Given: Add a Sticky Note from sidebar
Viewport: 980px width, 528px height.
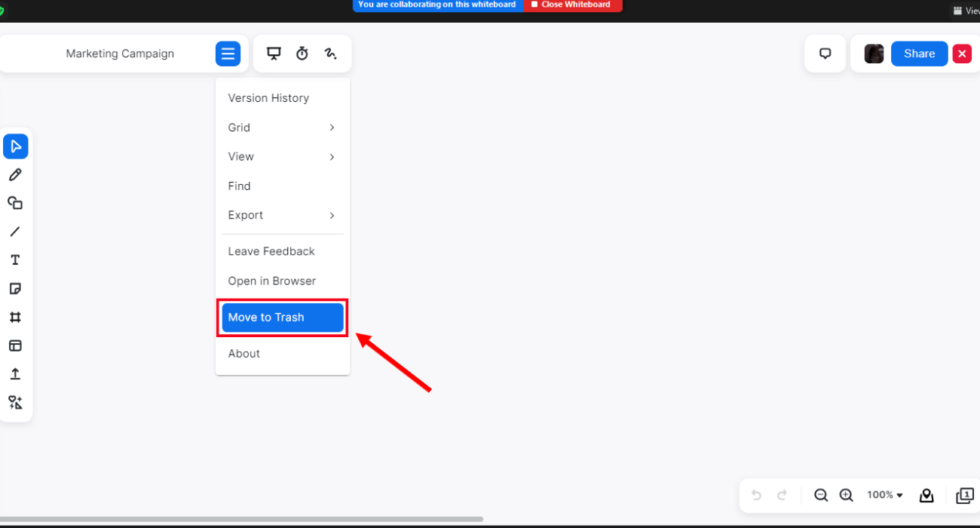Looking at the screenshot, I should [x=15, y=289].
